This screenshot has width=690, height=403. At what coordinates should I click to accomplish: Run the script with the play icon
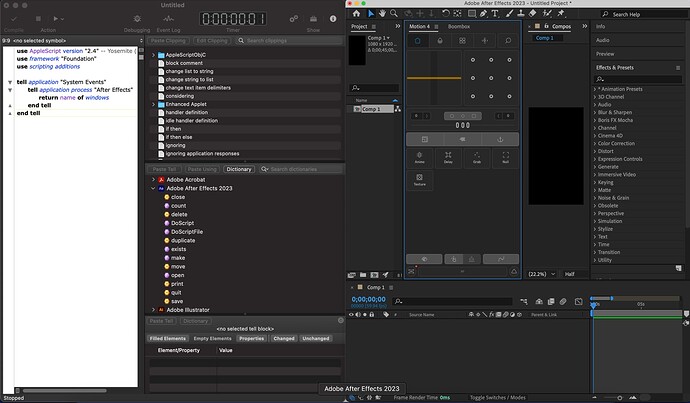(x=56, y=19)
